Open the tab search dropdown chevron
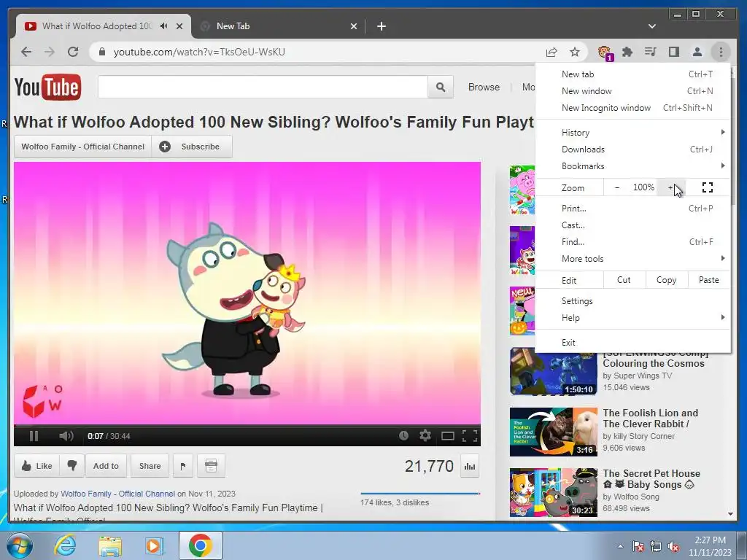Screen dimensions: 747x560 point(652,26)
